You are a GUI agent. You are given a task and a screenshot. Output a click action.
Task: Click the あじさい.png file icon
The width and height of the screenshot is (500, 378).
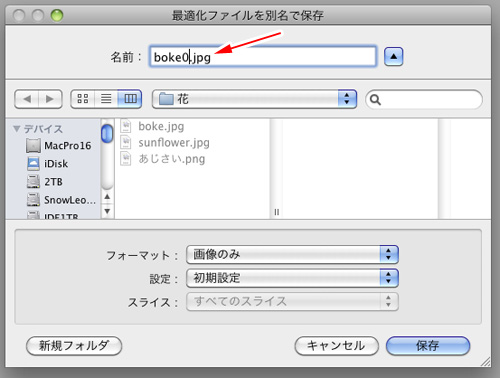[x=126, y=159]
